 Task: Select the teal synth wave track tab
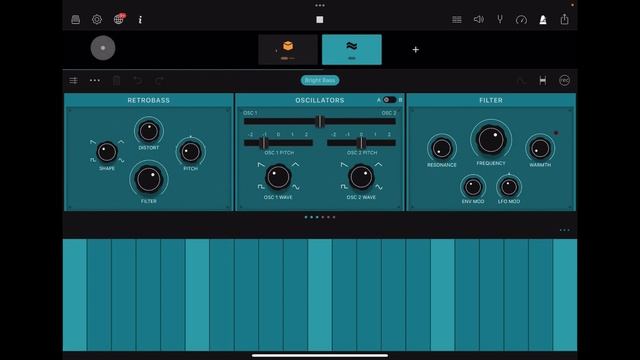pyautogui.click(x=352, y=49)
